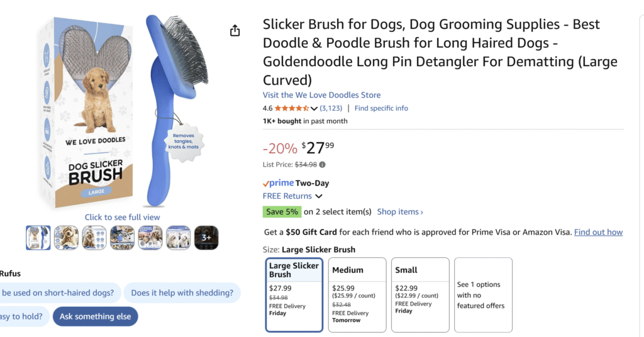Click the orange star rating icons
The image size is (644, 337).
pos(292,108)
